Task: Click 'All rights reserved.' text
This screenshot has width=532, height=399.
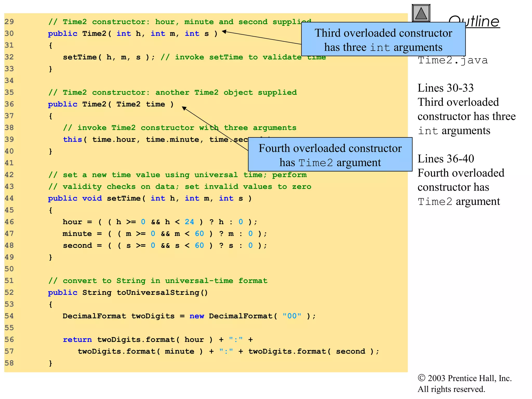Action: [x=451, y=389]
